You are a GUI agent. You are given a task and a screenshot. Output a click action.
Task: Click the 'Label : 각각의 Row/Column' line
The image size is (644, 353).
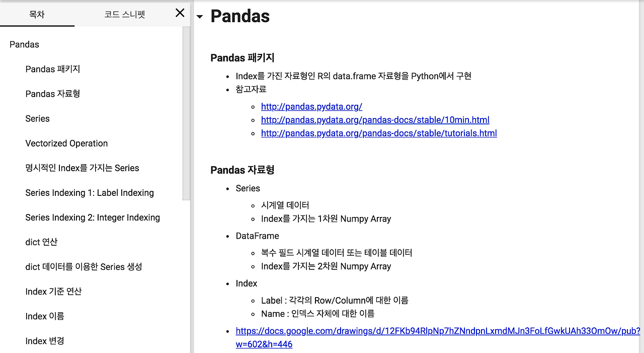(x=335, y=300)
